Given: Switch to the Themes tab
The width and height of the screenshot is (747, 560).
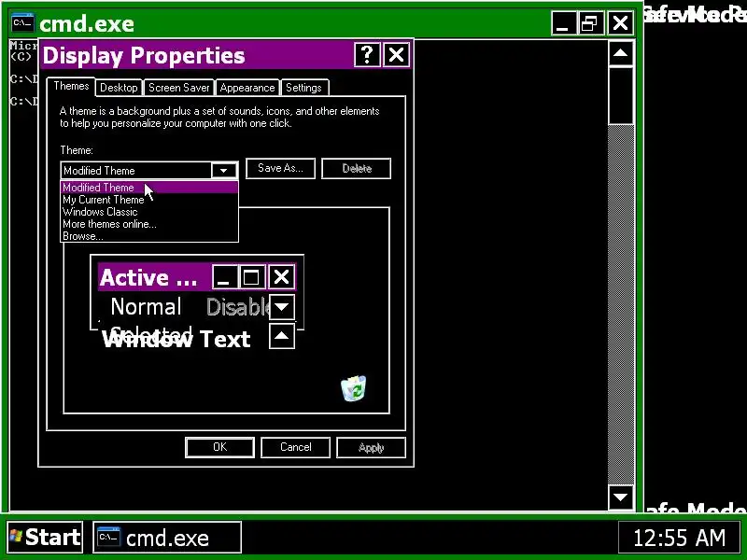Looking at the screenshot, I should click(71, 86).
